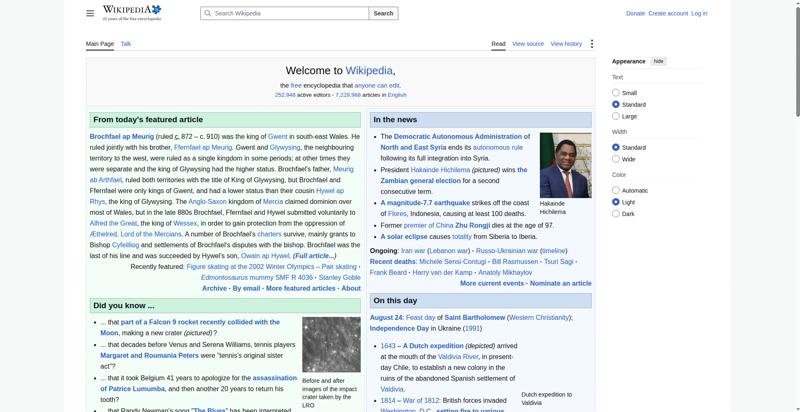The height and width of the screenshot is (412, 800).
Task: Open the View history tab
Action: [566, 44]
